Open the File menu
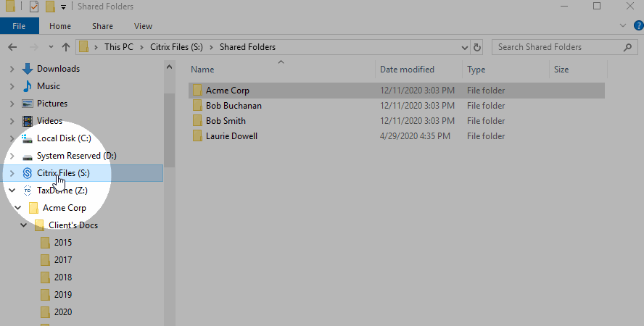Screen dimensions: 644x326 point(19,26)
